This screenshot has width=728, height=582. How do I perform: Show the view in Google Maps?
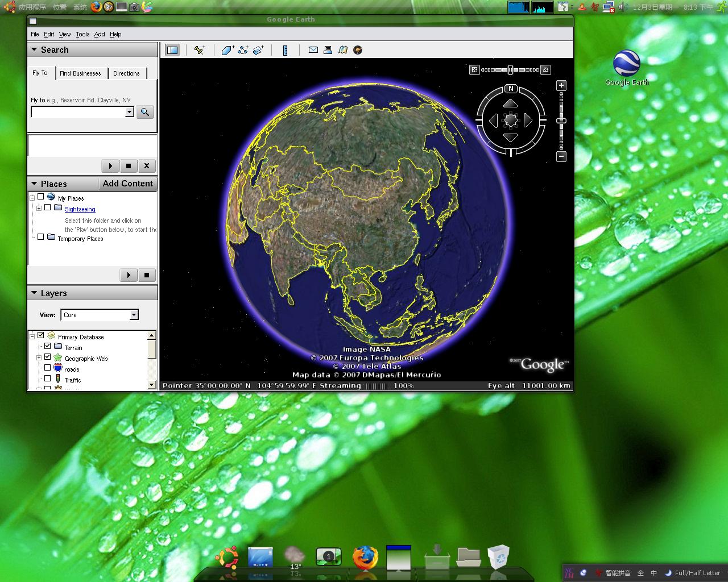[x=343, y=50]
